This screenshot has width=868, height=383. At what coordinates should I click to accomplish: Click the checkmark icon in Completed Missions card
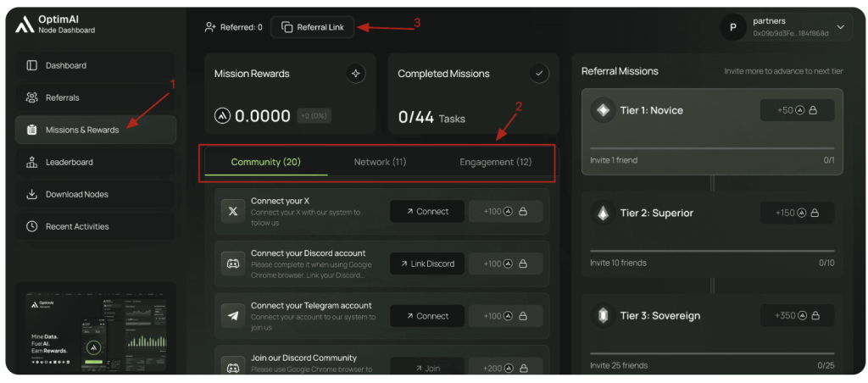pos(539,74)
